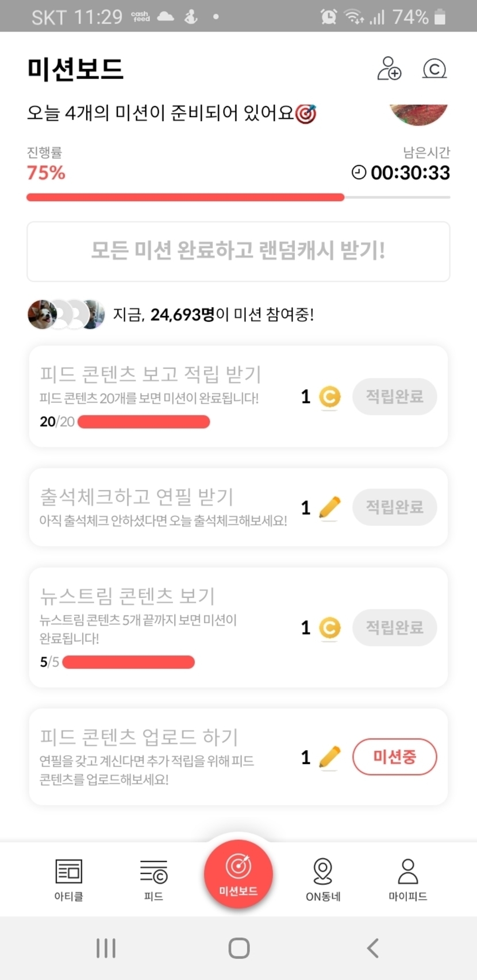Go to 마이피드 profile tab
This screenshot has width=477, height=980.
[x=407, y=879]
